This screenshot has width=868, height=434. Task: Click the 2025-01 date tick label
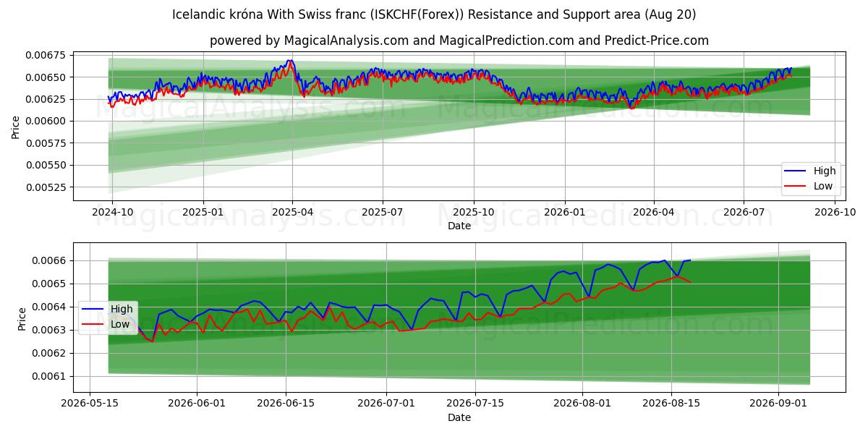click(x=203, y=213)
